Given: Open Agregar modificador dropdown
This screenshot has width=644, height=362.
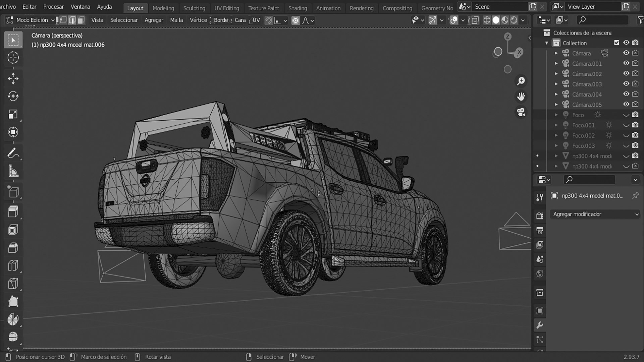Looking at the screenshot, I should tap(595, 214).
